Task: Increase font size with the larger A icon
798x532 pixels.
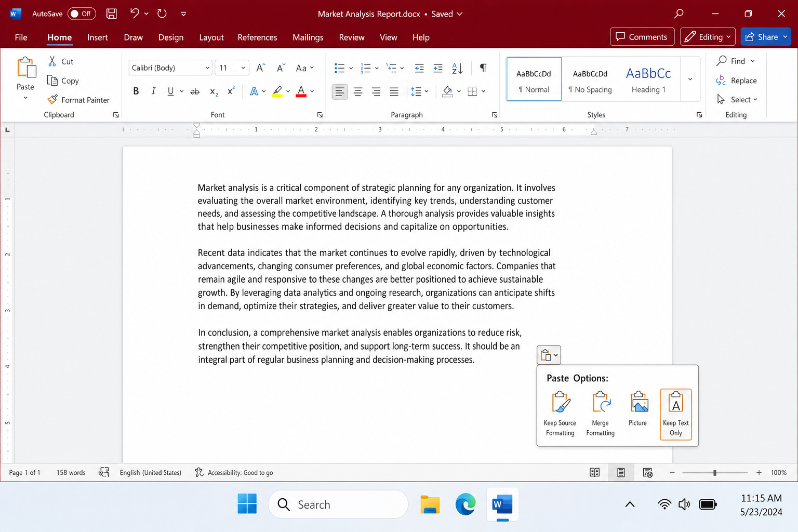Action: click(261, 68)
